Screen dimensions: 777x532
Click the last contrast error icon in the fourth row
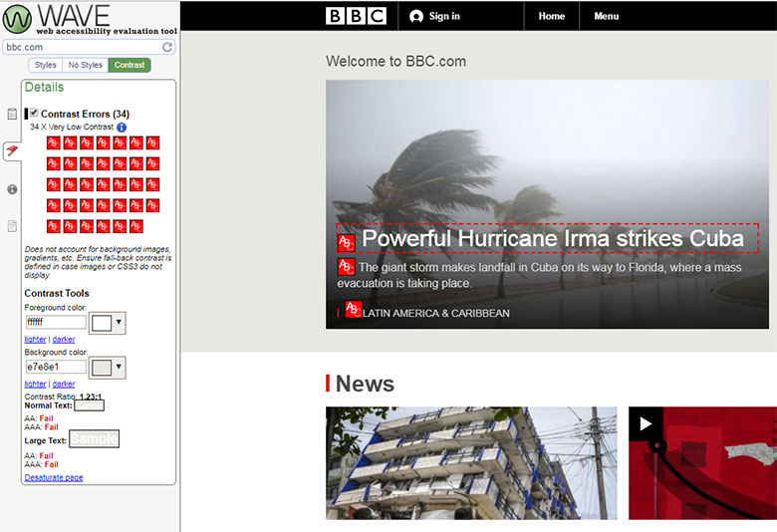[x=152, y=205]
